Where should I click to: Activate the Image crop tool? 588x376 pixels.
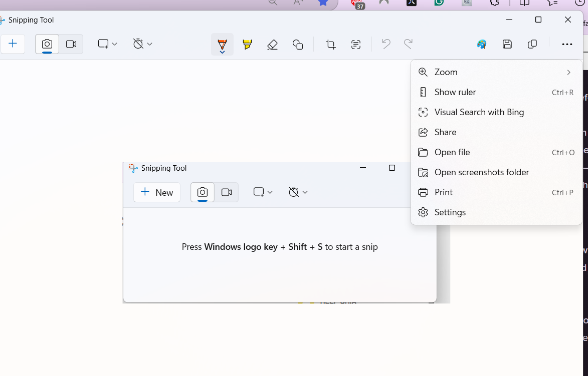pos(330,44)
